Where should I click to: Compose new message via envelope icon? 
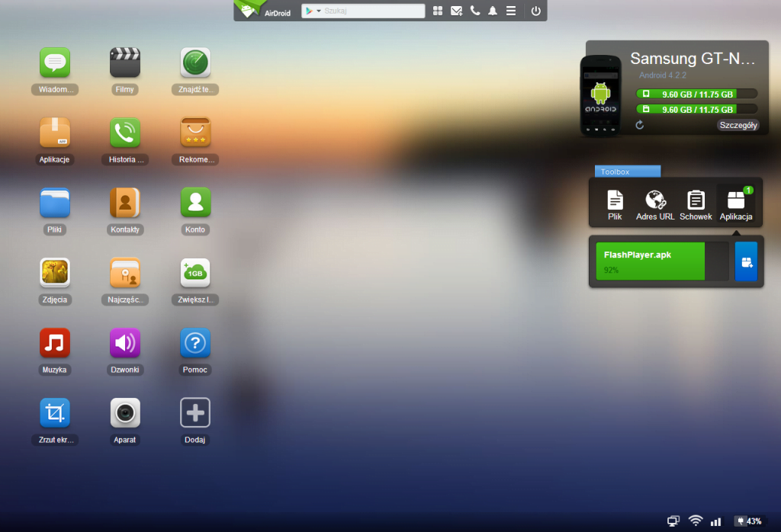(x=456, y=11)
